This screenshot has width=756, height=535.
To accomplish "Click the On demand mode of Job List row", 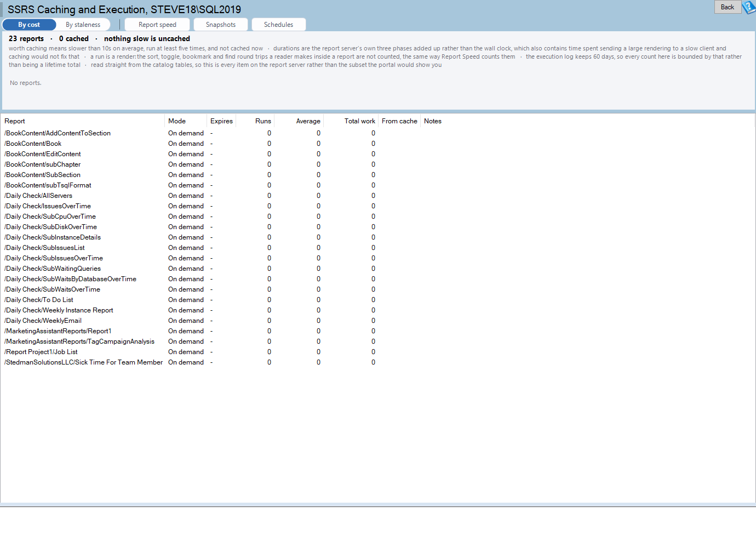I will click(186, 352).
